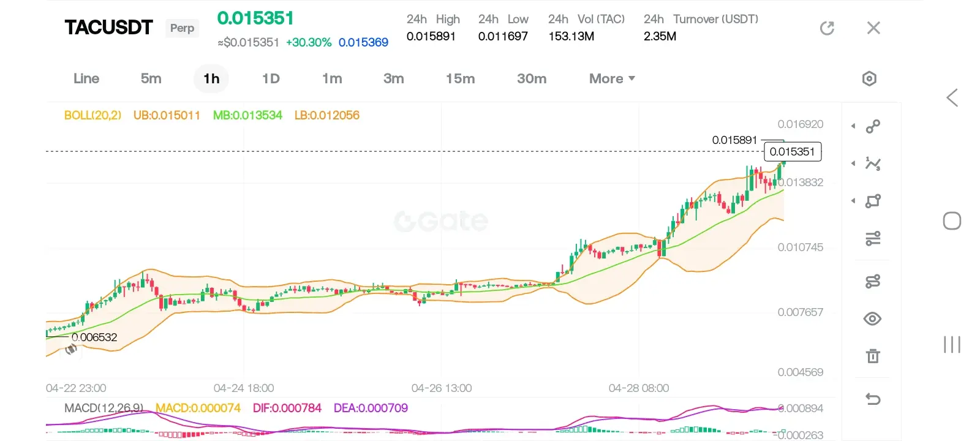Click the large green price 0.015351
The image size is (980, 441).
(255, 18)
